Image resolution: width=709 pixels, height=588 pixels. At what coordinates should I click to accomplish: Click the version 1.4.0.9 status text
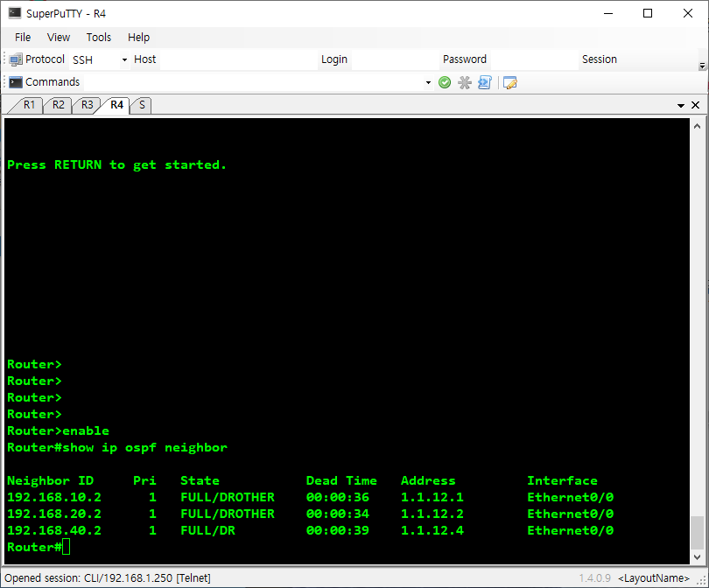(x=595, y=578)
